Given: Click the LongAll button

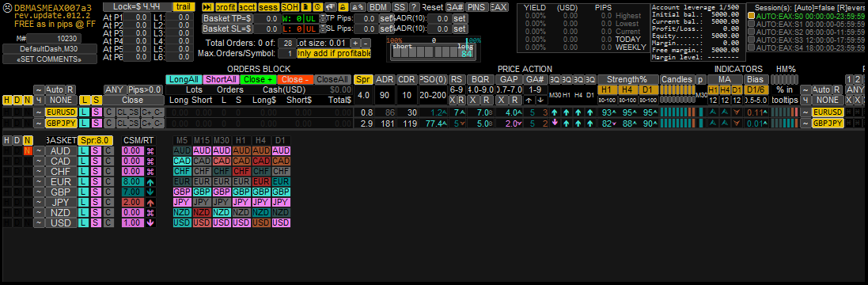Looking at the screenshot, I should pyautogui.click(x=184, y=80).
